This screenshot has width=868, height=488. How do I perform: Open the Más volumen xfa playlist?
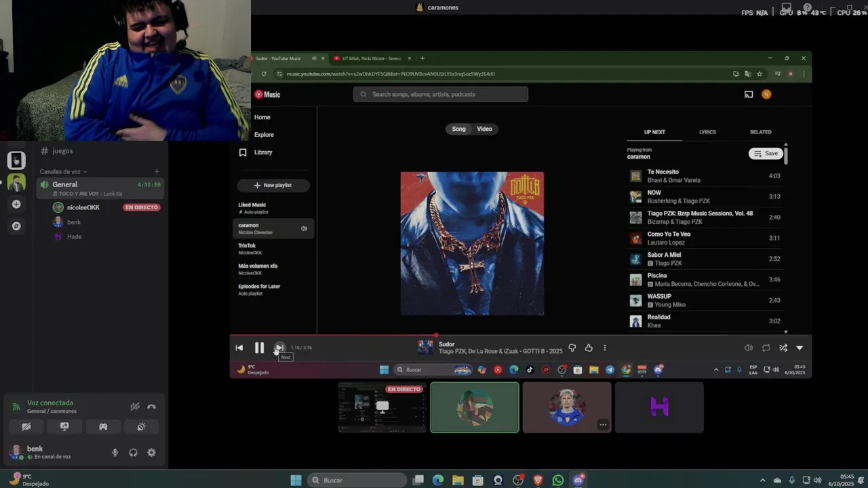273,269
